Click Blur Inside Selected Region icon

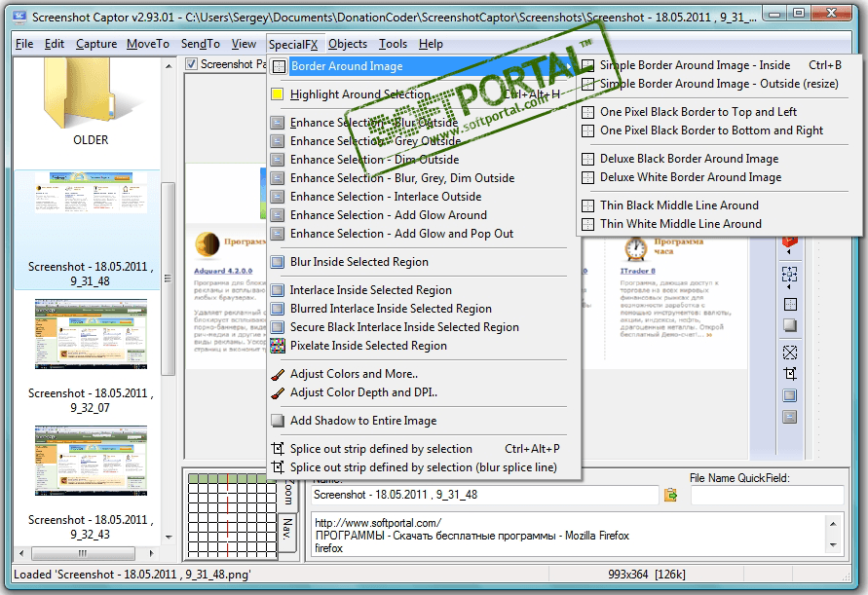[278, 262]
